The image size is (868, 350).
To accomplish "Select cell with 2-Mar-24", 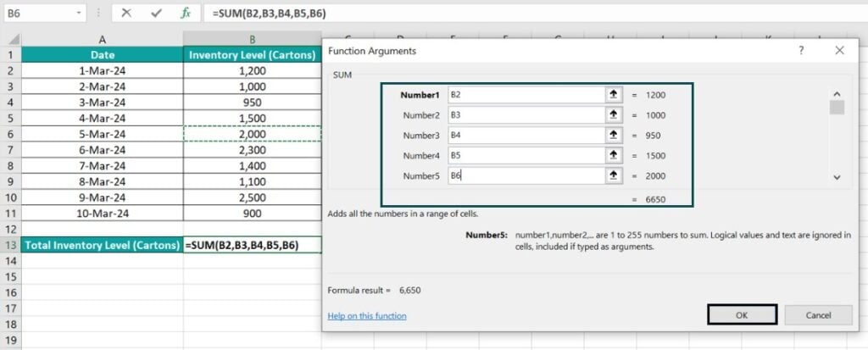I will 103,86.
